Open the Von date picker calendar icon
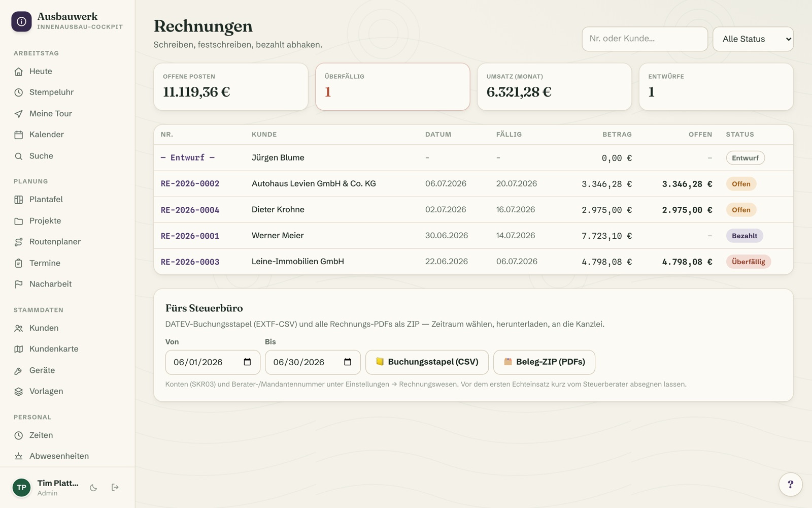 pos(247,362)
